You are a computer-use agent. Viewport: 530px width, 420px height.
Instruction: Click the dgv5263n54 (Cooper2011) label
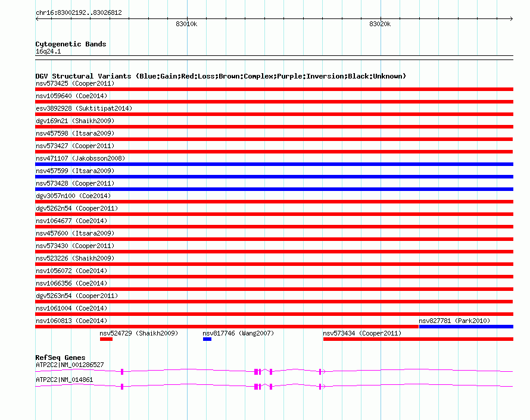click(x=77, y=296)
